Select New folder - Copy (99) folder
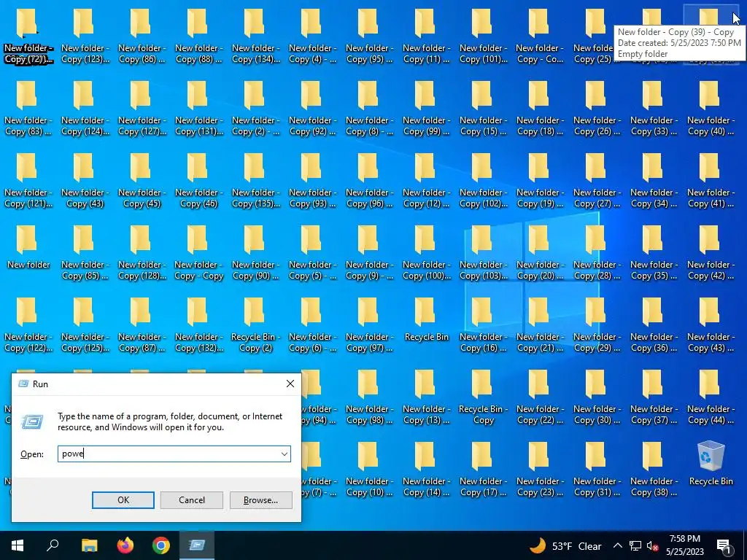 click(x=426, y=109)
